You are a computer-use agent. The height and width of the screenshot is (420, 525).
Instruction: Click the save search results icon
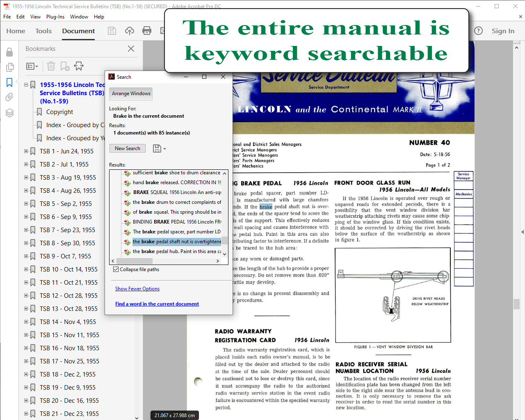[157, 148]
